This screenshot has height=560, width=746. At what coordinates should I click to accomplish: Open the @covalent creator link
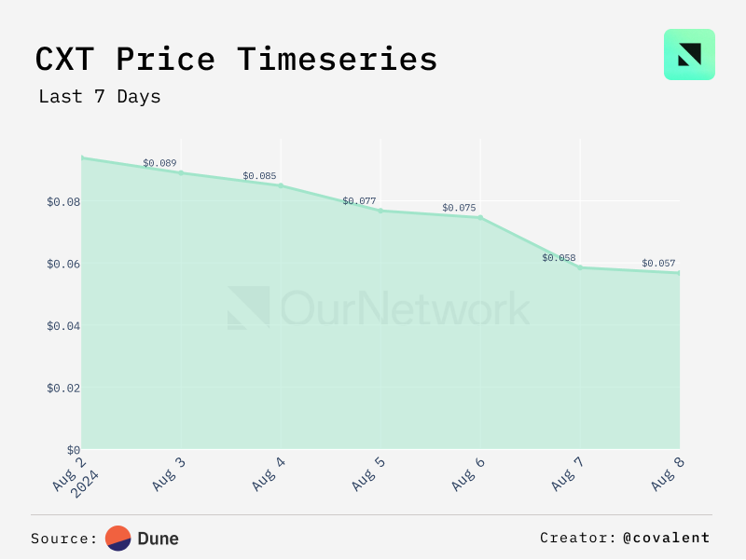tap(666, 538)
